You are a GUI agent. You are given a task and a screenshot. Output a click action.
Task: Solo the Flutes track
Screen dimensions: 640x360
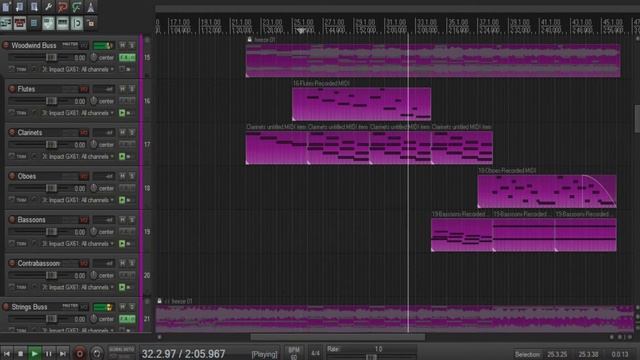[x=132, y=89]
